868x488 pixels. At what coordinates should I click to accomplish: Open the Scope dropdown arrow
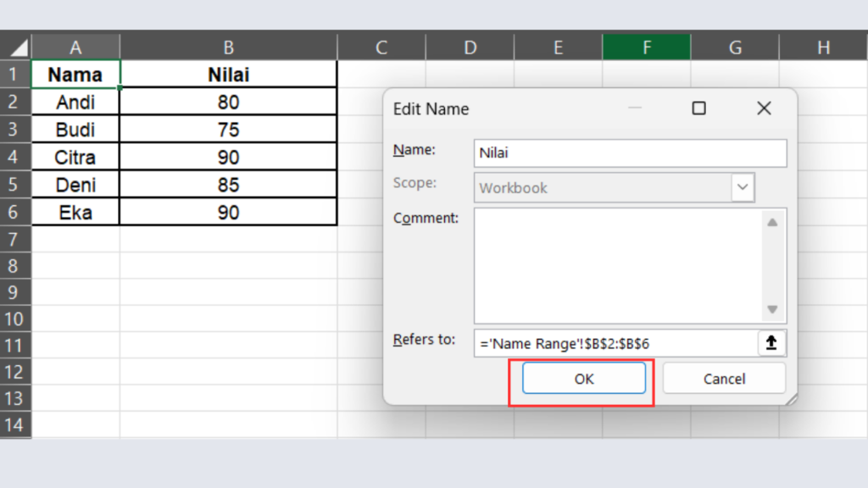(x=743, y=187)
